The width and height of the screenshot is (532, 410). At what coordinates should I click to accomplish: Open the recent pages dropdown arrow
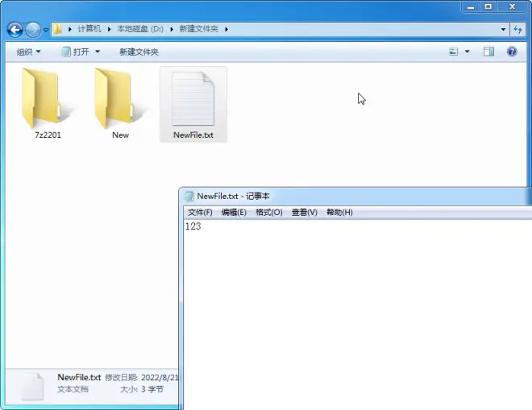point(46,30)
